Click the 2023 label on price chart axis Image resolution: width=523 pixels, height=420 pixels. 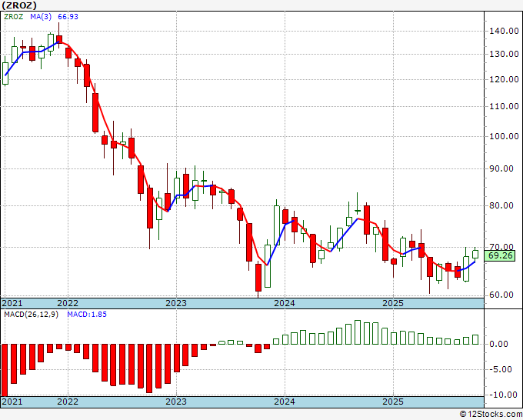point(176,303)
